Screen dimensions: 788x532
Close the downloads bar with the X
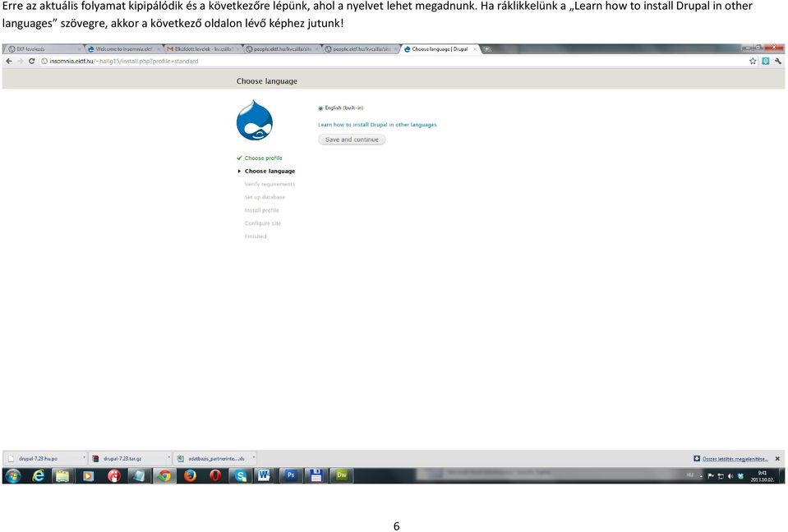click(777, 459)
